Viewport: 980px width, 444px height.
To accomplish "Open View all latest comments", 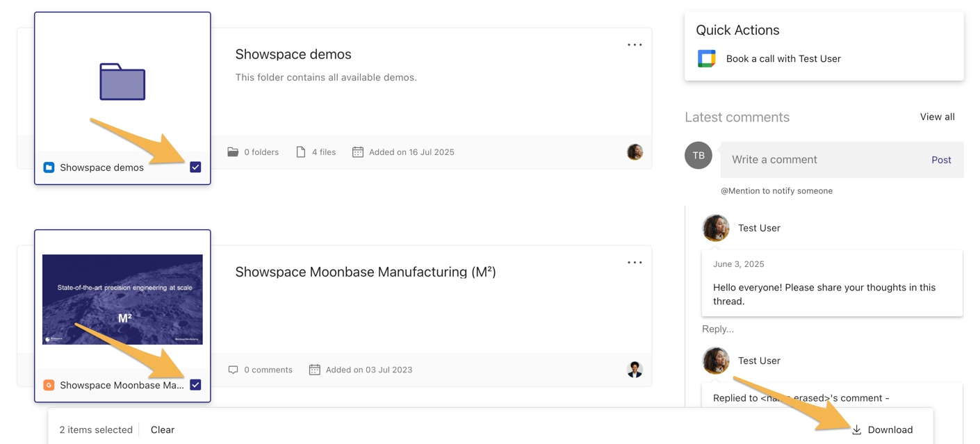I will tap(937, 117).
